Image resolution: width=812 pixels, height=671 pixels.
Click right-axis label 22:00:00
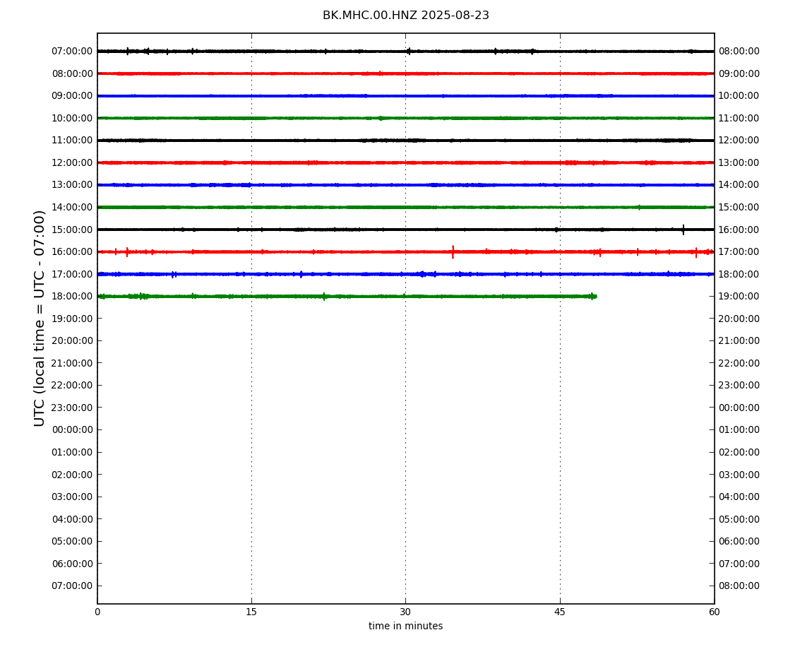click(x=739, y=363)
